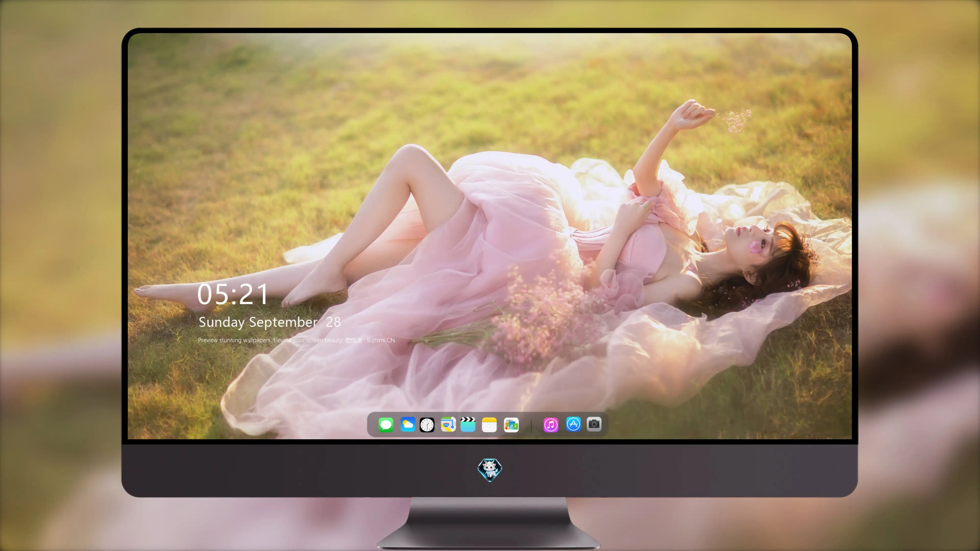The image size is (980, 551).
Task: Launch the pink iTunes Store music icon
Action: [x=551, y=425]
